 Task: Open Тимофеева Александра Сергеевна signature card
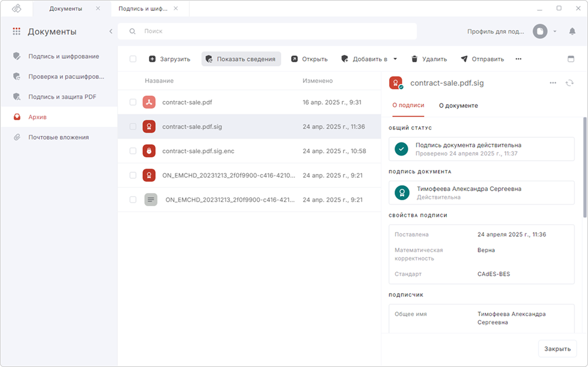(x=481, y=193)
